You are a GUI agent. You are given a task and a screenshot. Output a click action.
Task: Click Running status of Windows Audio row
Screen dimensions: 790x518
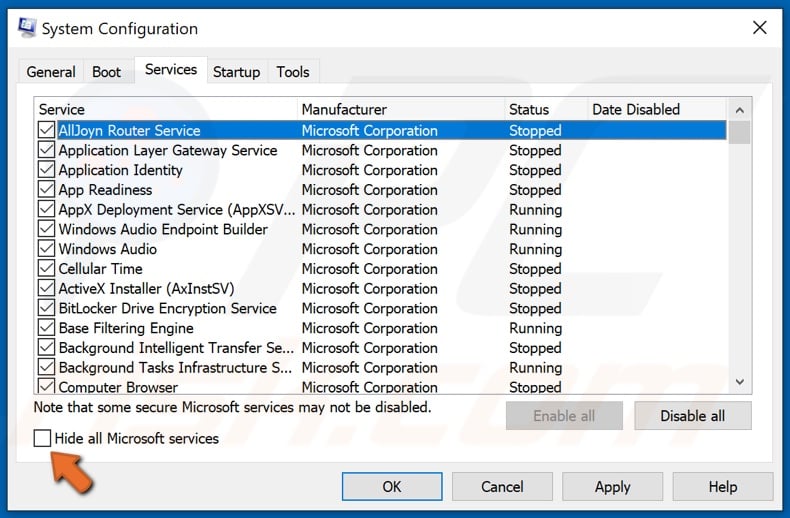(x=536, y=249)
